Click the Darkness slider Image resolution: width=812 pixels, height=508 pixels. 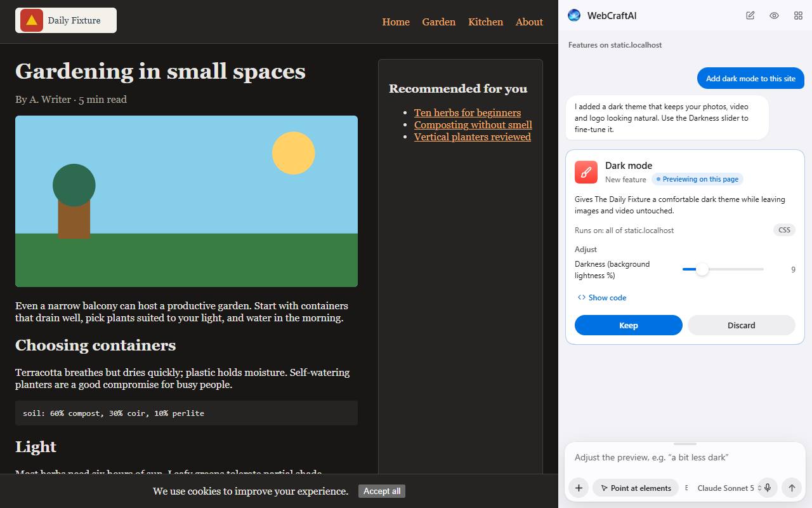[x=723, y=269]
